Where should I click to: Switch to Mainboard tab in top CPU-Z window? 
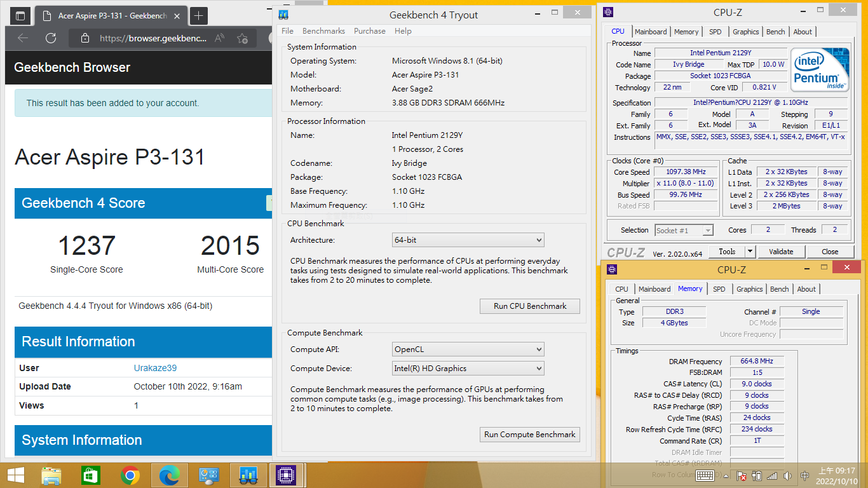coord(651,32)
